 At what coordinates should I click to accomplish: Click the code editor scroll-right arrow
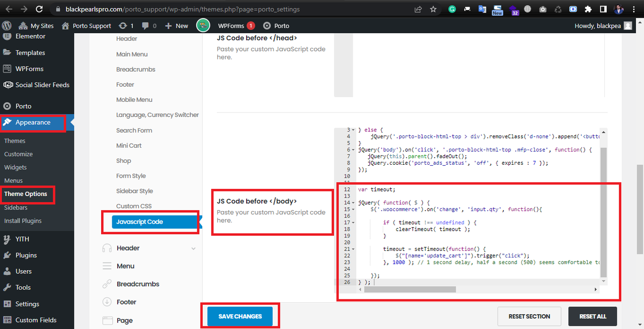coord(596,290)
